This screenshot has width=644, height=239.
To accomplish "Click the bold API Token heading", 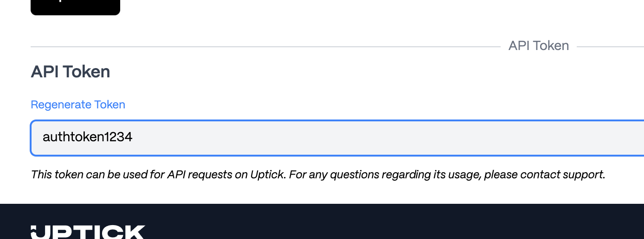I will click(x=71, y=72).
